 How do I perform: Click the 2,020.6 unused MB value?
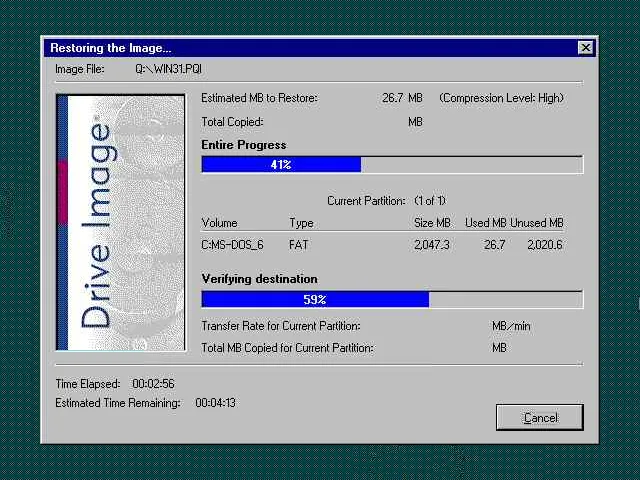coord(544,245)
